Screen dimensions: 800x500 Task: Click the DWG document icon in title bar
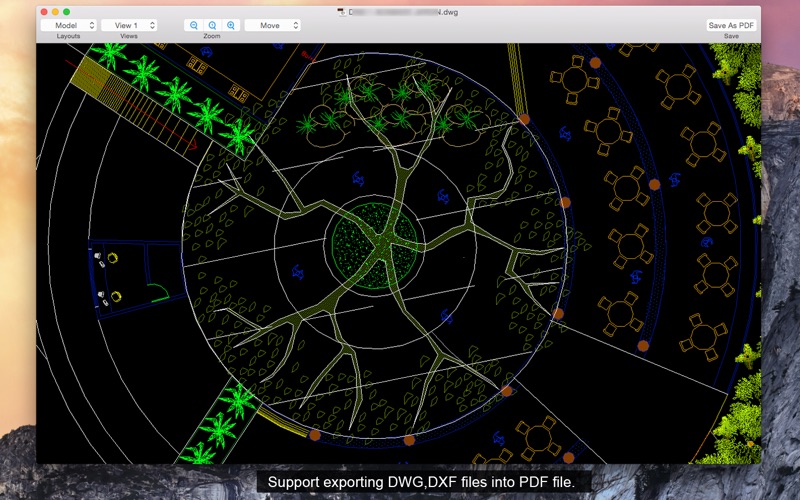click(x=341, y=11)
